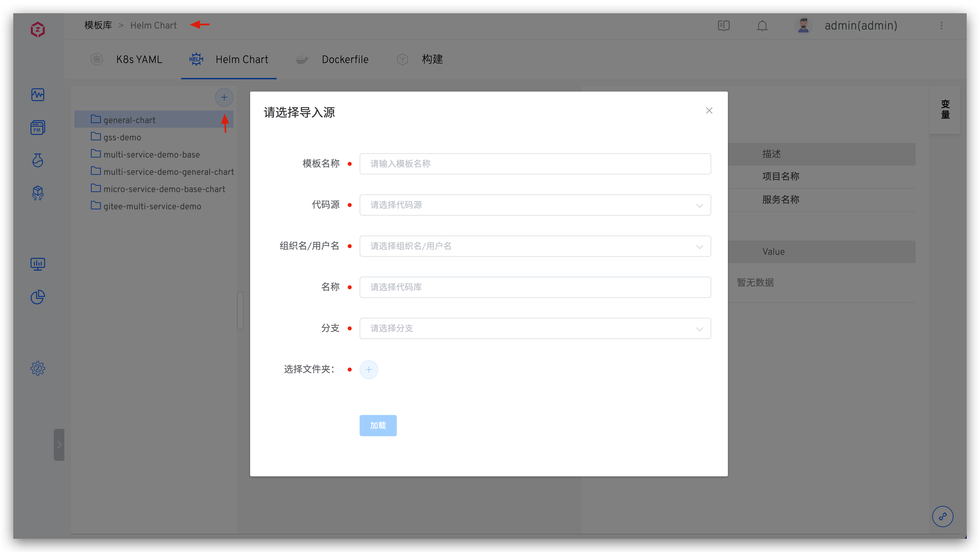
Task: Open the activity monitor sidebar icon
Action: pyautogui.click(x=38, y=94)
